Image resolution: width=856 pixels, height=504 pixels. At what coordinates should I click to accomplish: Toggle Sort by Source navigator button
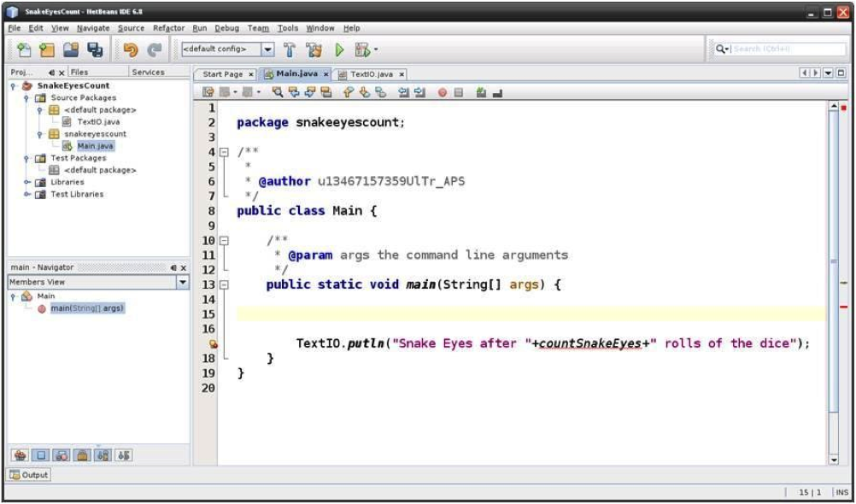[x=123, y=454]
